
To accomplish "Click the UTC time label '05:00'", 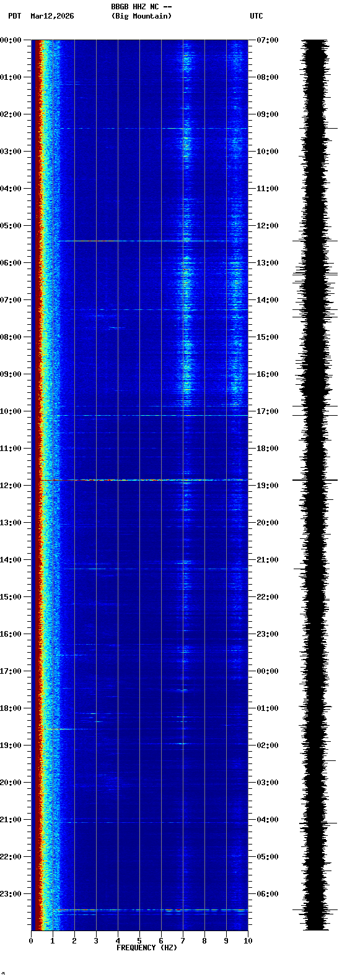I will (268, 857).
